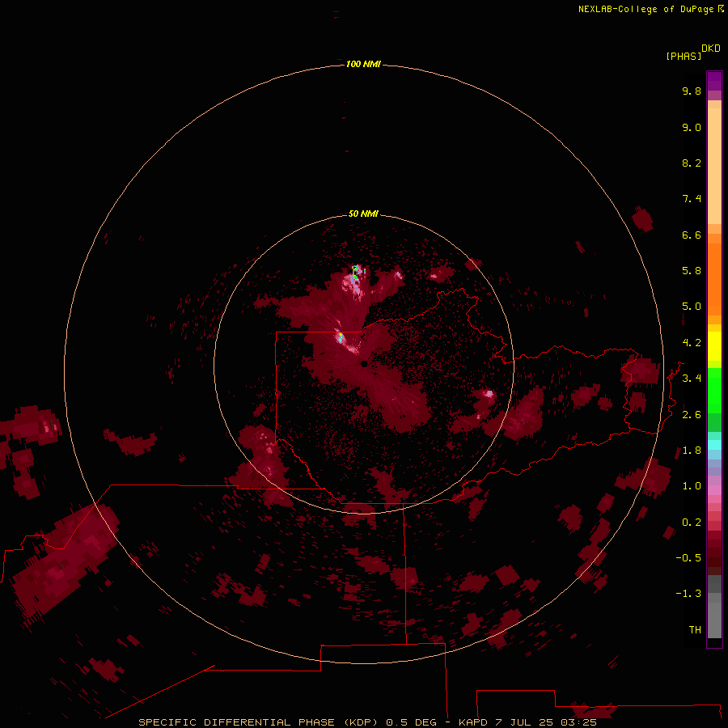Click the 4.2 legend value
Screen dimensions: 728x728
[692, 343]
